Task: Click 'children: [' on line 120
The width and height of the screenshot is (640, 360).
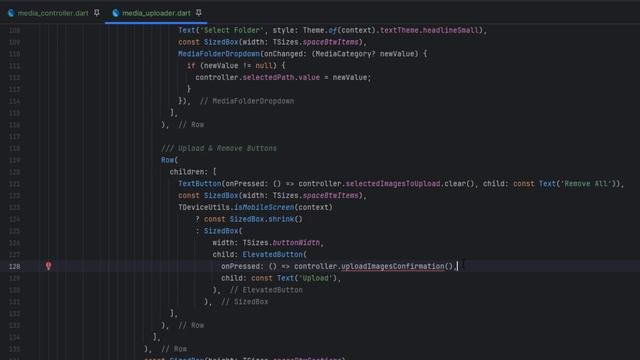Action: pos(193,172)
